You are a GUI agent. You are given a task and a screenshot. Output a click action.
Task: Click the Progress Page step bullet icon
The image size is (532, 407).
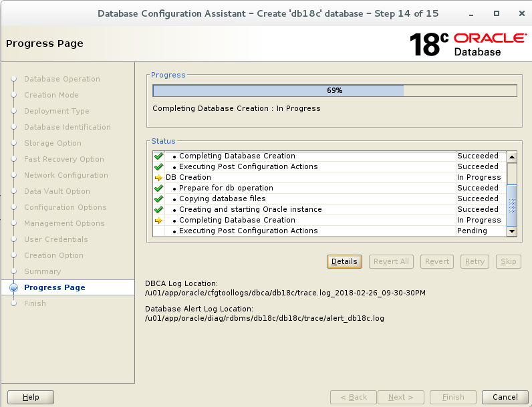[13, 287]
